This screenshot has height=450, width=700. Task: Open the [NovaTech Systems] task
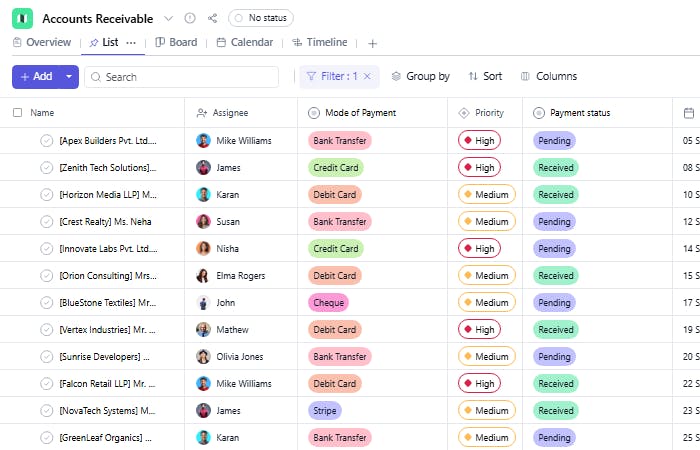click(107, 411)
